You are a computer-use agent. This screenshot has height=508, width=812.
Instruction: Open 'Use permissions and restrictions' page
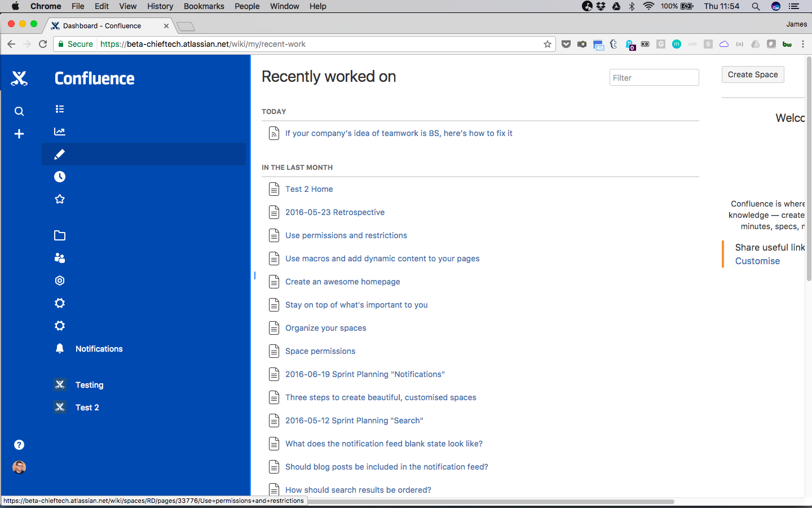346,235
